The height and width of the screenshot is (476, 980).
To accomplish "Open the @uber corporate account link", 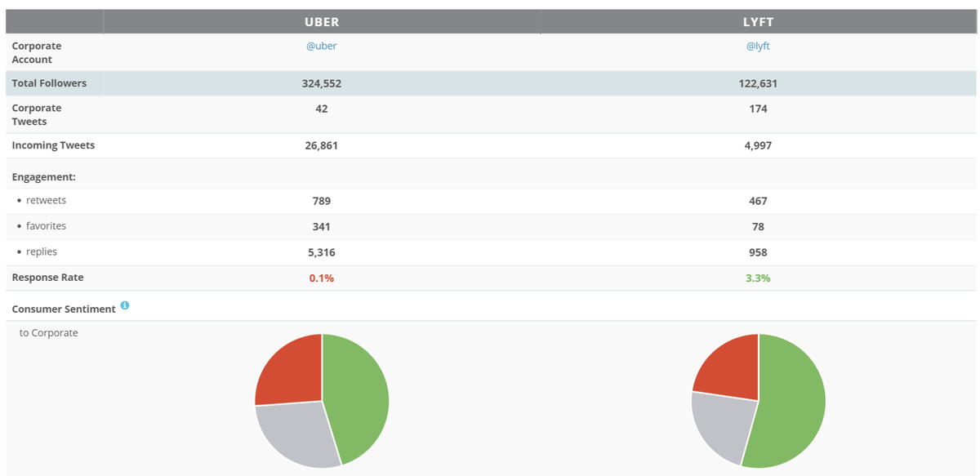I will pos(322,46).
